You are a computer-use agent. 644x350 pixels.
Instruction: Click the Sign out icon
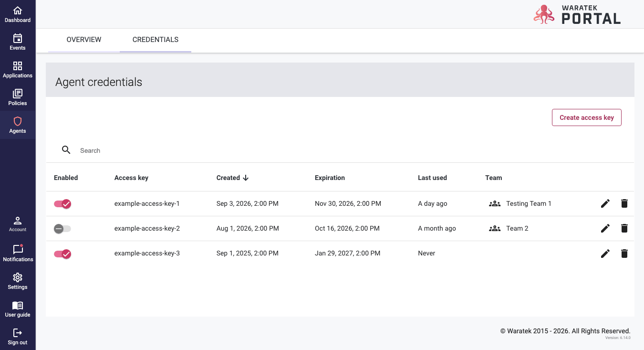[18, 333]
